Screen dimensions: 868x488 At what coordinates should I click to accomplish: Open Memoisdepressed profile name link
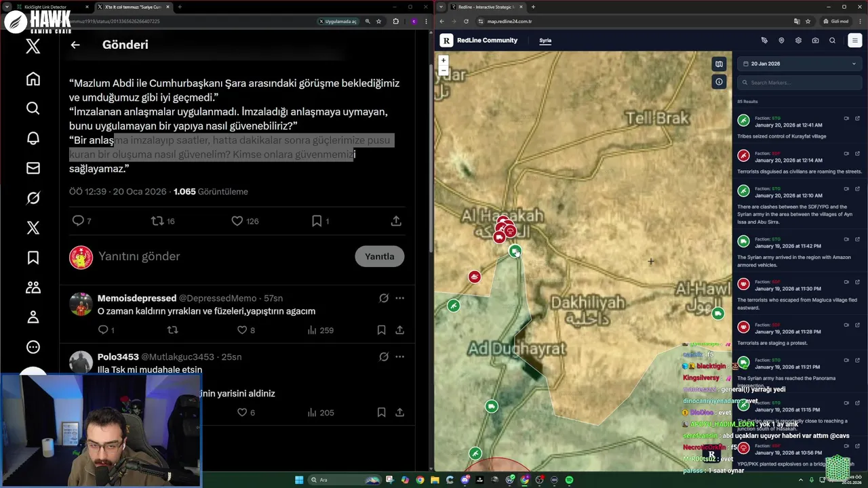tap(137, 298)
